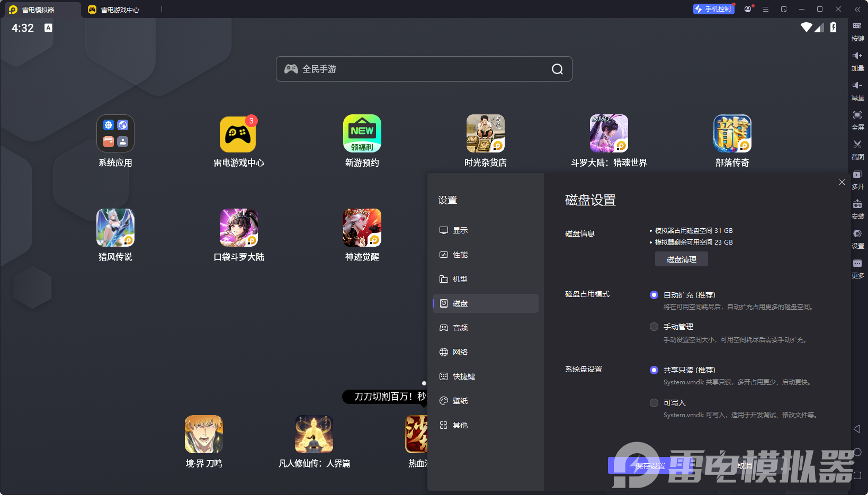Show 更多 tools in the sidebar
868x495 pixels.
(x=857, y=268)
